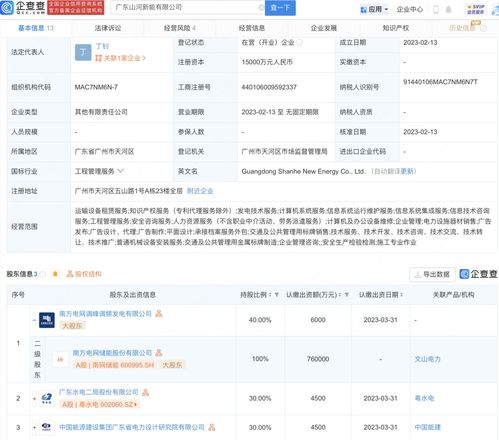This screenshot has width=499, height=440.
Task: Open 南方电网储能股份有限公司 link
Action: tap(112, 353)
